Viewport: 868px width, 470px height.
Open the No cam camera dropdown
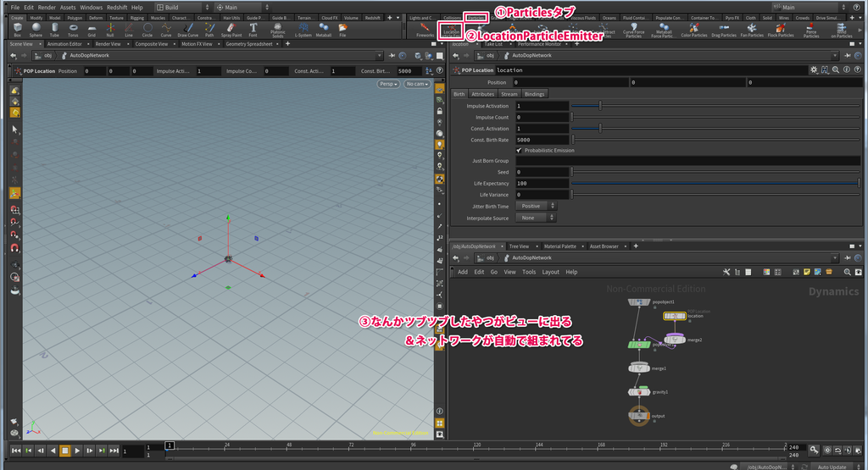[x=417, y=84]
